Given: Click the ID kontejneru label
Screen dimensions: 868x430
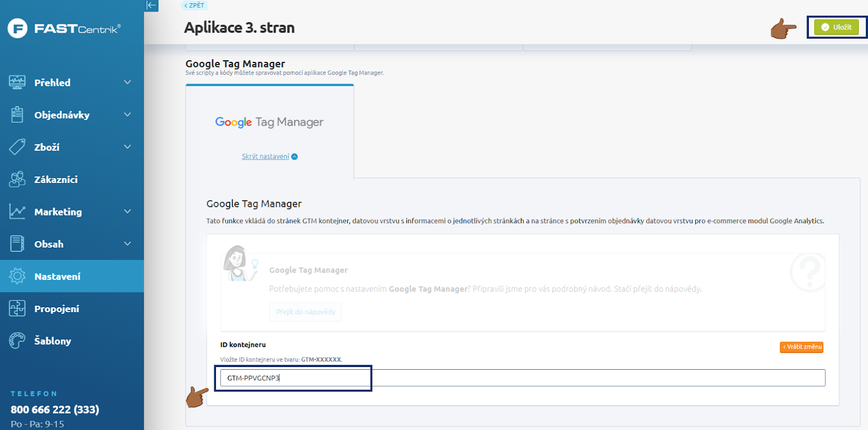Looking at the screenshot, I should click(243, 345).
